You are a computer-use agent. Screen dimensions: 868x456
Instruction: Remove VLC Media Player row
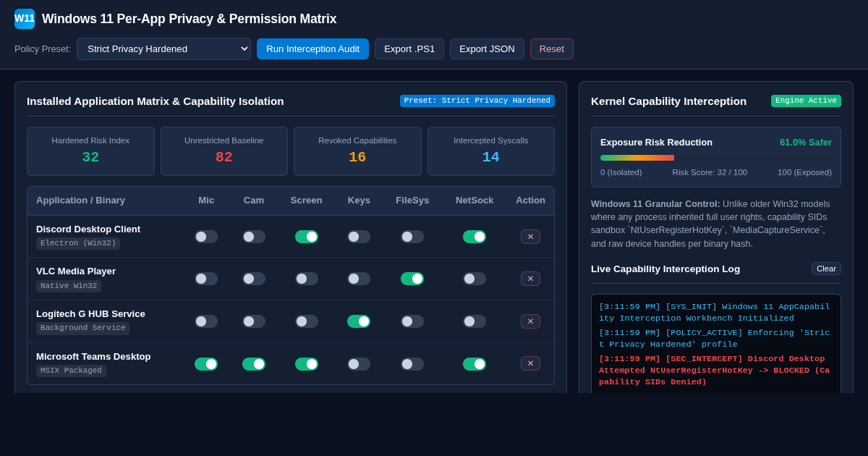coord(530,279)
